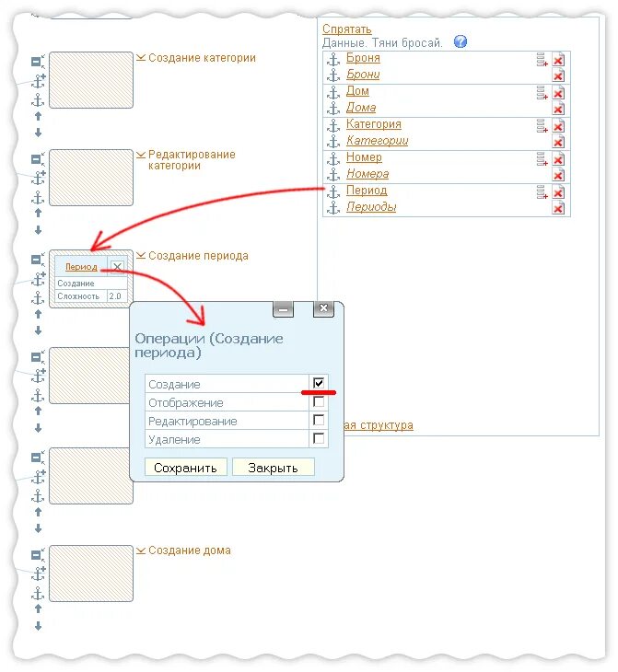This screenshot has width=618, height=672.
Task: Enable the 'Удаление' operation checkbox
Action: (319, 438)
